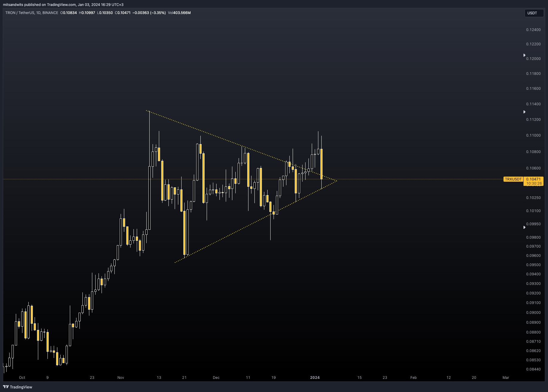Click the low value L0.10350
This screenshot has width=548, height=392.
pos(105,13)
